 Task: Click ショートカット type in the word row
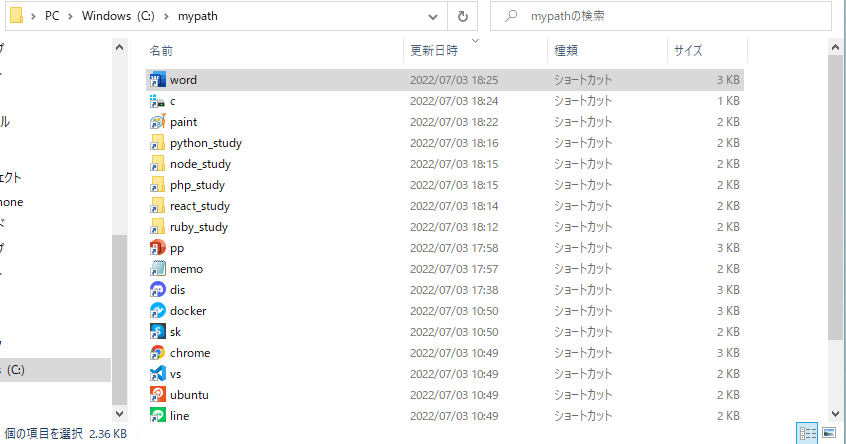click(583, 80)
